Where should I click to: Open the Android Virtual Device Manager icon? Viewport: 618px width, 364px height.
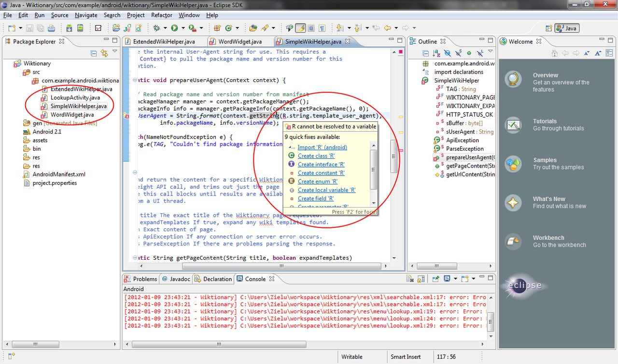[x=80, y=28]
